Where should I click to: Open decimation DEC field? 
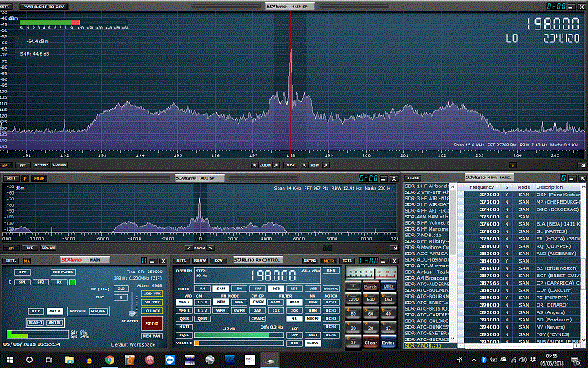(x=121, y=298)
